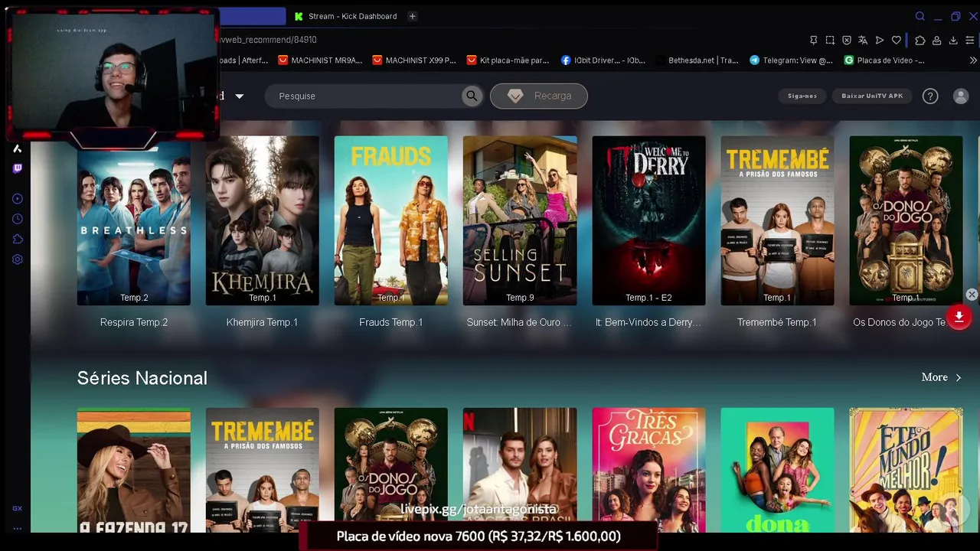Open the browser downloads icon
980x551 pixels.
click(x=953, y=40)
